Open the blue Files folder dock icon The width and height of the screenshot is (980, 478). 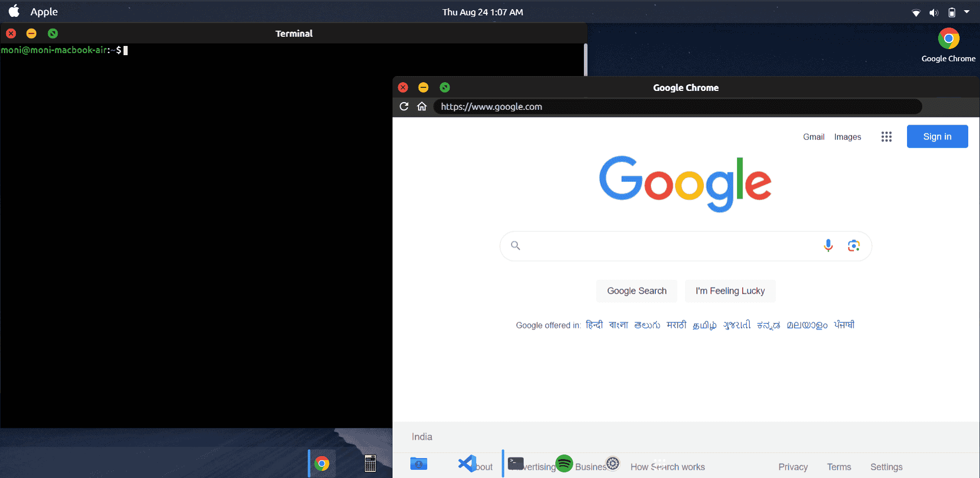pos(419,464)
